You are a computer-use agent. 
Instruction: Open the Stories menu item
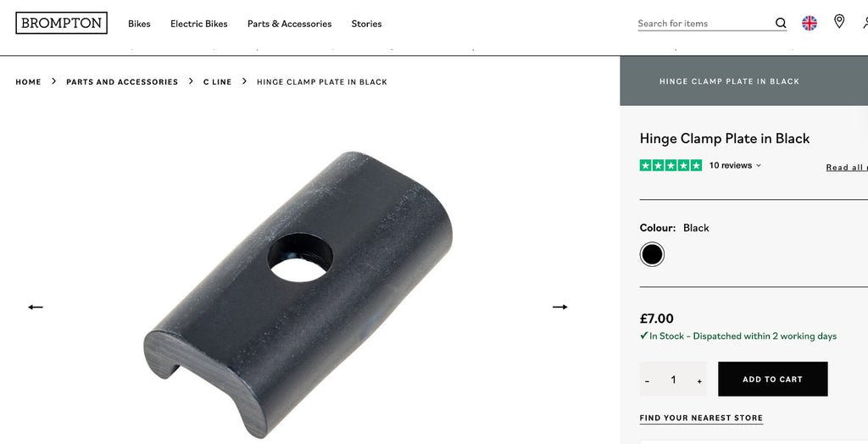(366, 24)
